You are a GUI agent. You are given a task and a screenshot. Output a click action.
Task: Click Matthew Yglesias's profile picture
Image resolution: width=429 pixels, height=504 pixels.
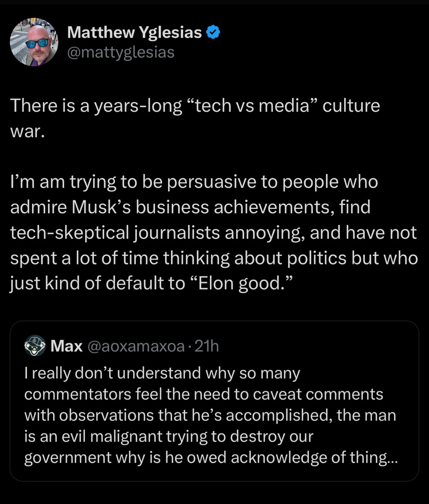click(34, 42)
